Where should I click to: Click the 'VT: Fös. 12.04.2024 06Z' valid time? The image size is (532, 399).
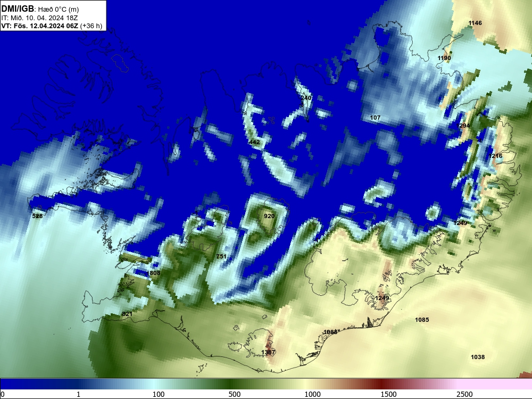40,26
